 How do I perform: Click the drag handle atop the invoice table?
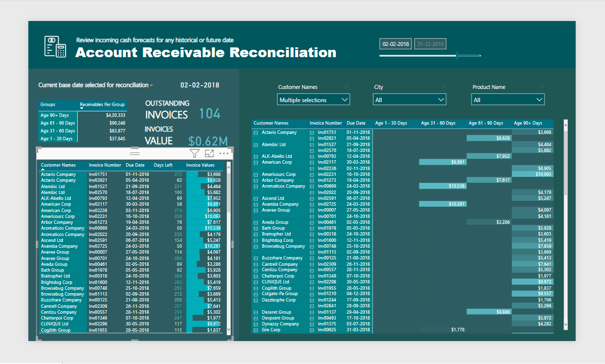click(134, 153)
